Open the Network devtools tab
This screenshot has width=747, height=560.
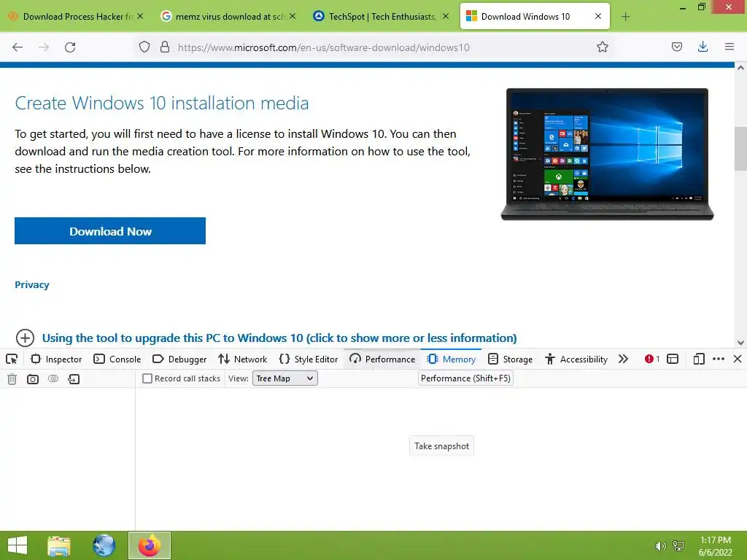click(x=243, y=359)
